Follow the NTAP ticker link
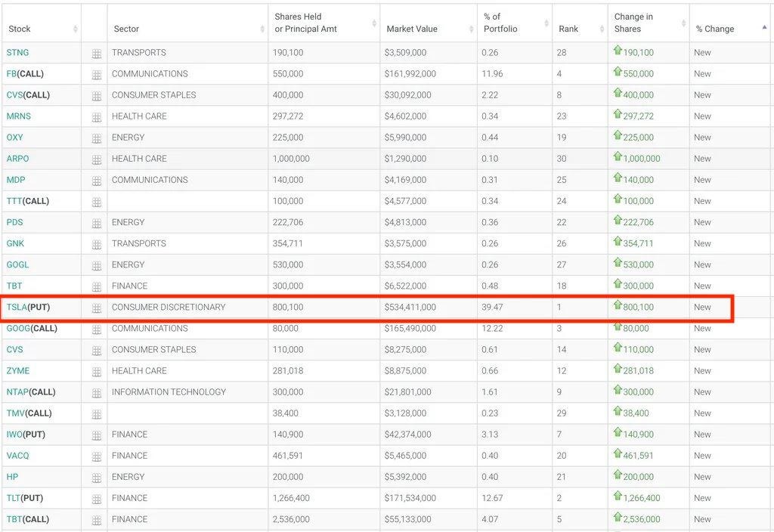The image size is (774, 532). click(17, 392)
